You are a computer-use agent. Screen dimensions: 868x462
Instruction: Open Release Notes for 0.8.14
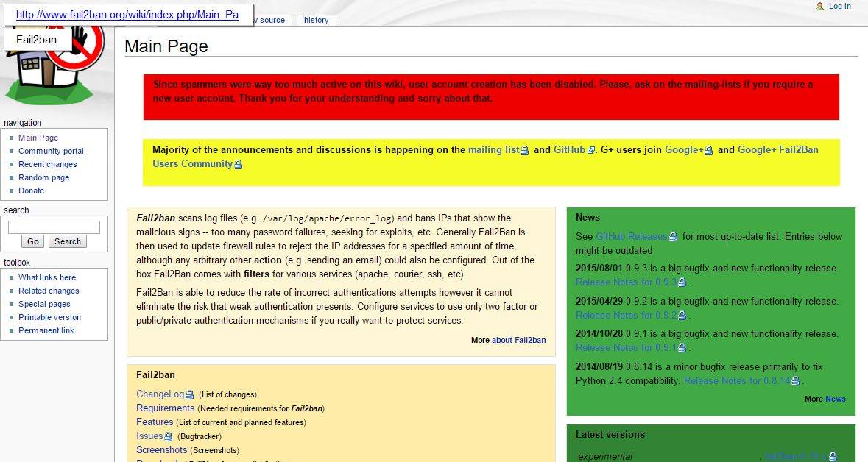[738, 381]
